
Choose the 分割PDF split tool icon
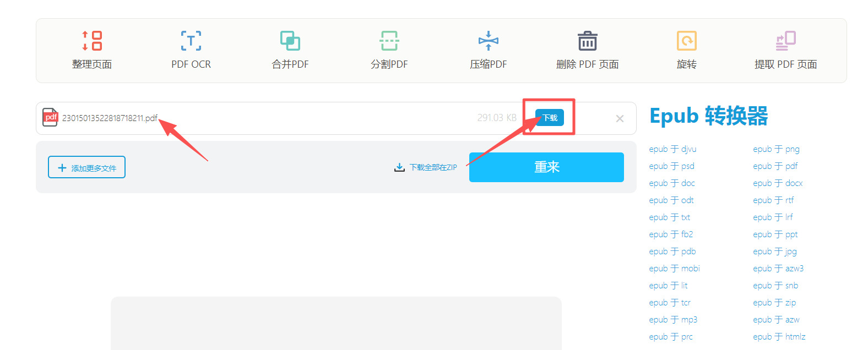(389, 41)
